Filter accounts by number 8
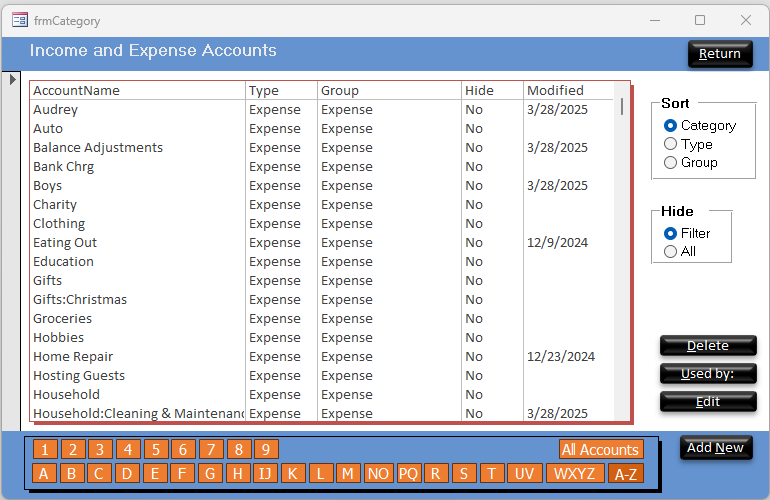Screen dimensions: 770x500 pos(239,449)
